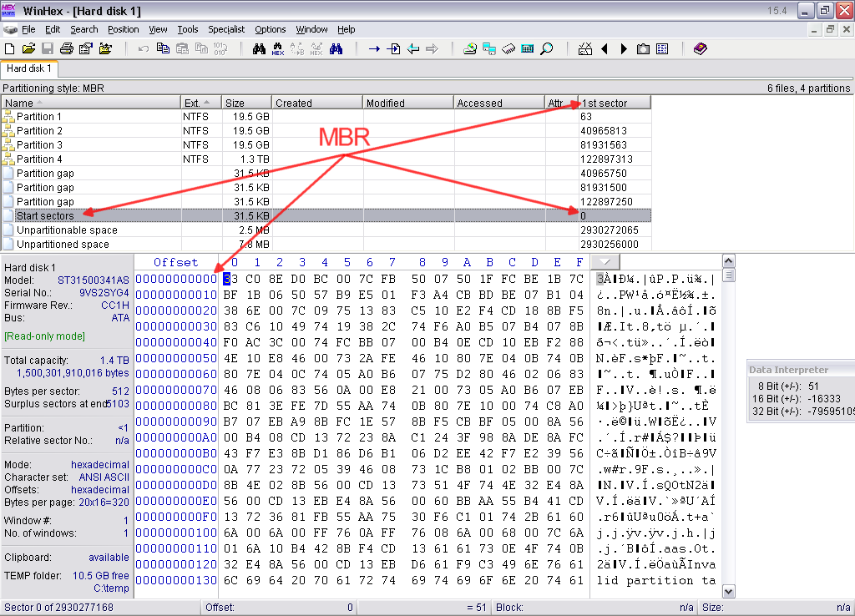This screenshot has height=616, width=855.
Task: Open the Tools menu
Action: [188, 29]
